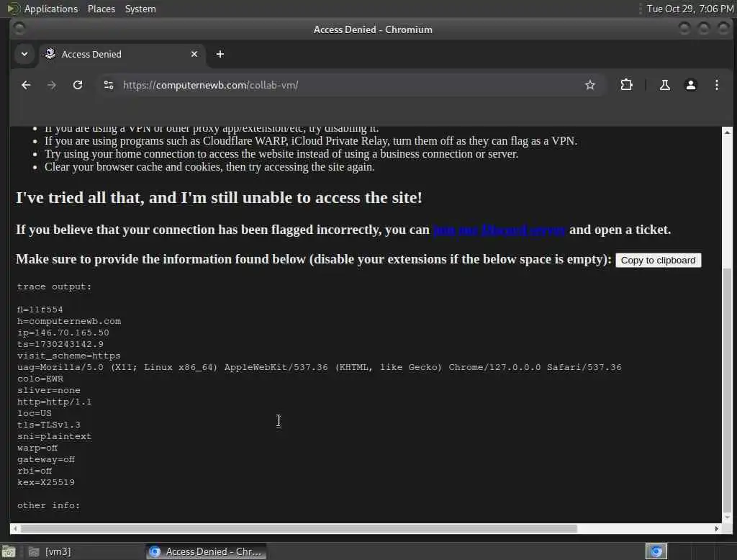Select the Access Denied tab
Screen dimensions: 737x560
(x=122, y=54)
